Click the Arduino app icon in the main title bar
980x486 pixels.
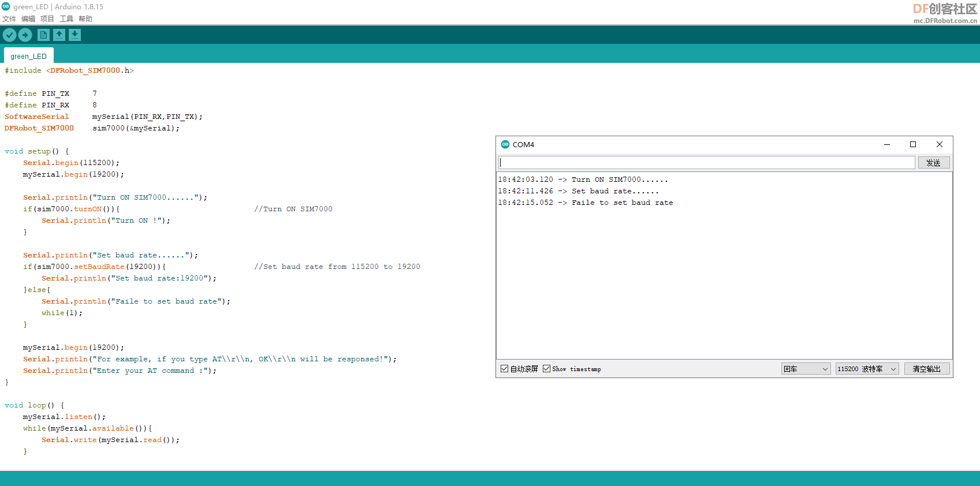click(6, 6)
